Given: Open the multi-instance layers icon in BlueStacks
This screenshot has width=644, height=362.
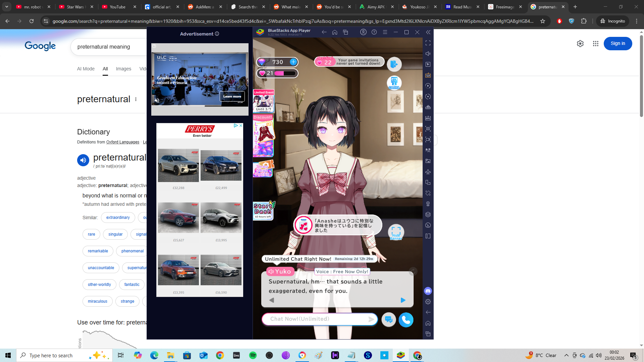Looking at the screenshot, I should (428, 215).
